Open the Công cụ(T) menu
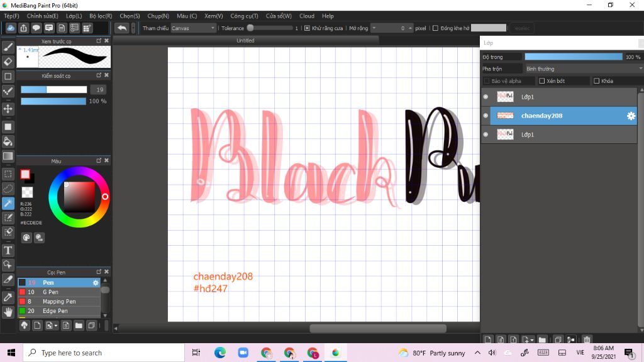644x362 pixels. click(x=244, y=16)
